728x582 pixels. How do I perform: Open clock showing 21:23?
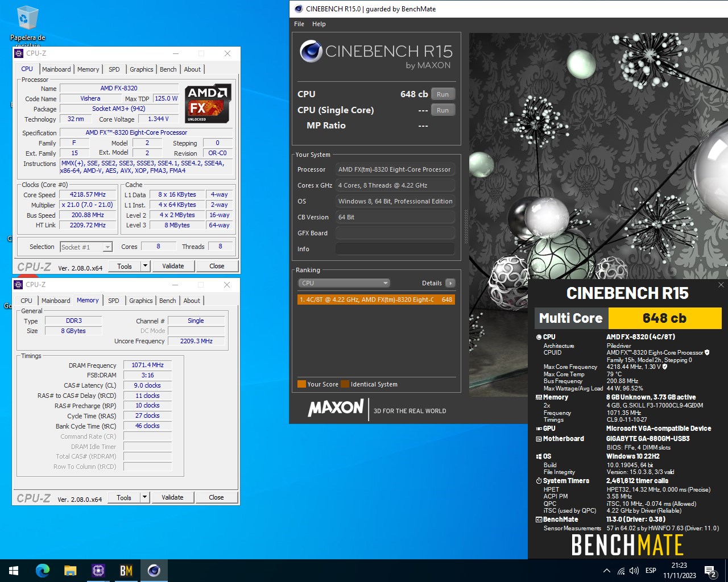pyautogui.click(x=679, y=571)
